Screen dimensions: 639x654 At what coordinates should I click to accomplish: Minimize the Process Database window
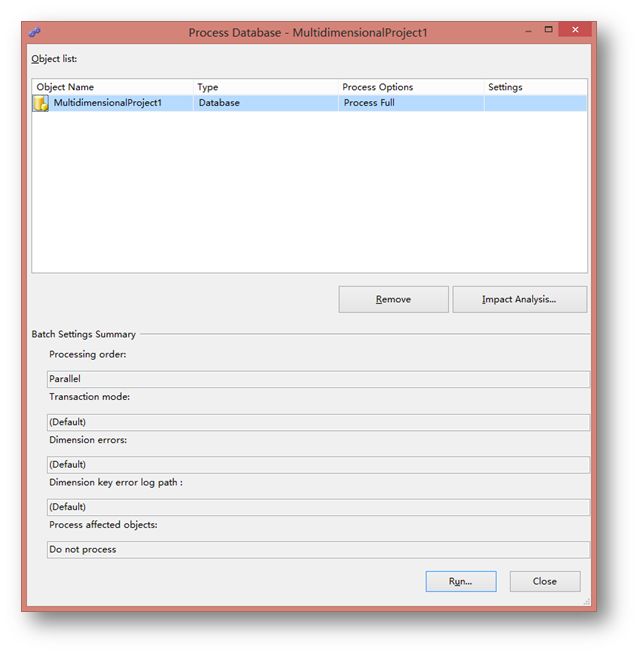pyautogui.click(x=528, y=31)
